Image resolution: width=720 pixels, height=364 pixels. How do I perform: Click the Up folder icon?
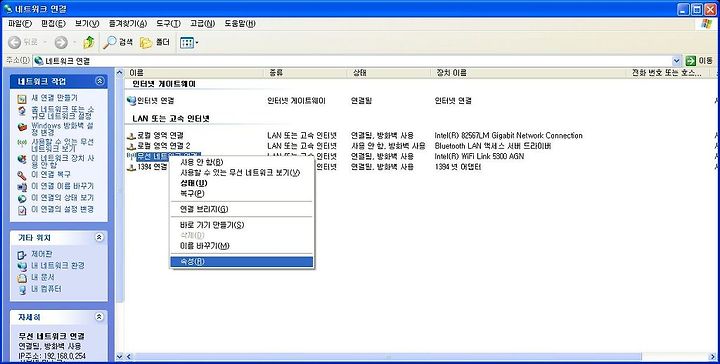click(x=89, y=42)
